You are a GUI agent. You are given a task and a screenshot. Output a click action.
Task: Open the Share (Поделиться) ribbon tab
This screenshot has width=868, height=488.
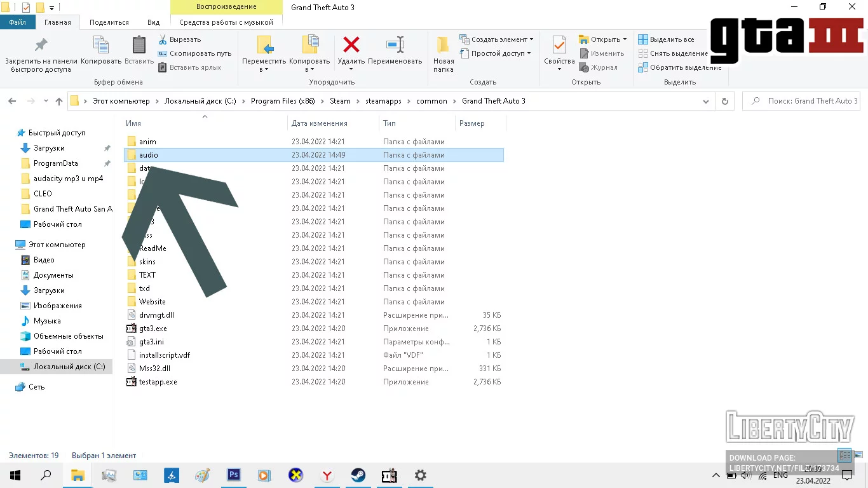point(109,22)
